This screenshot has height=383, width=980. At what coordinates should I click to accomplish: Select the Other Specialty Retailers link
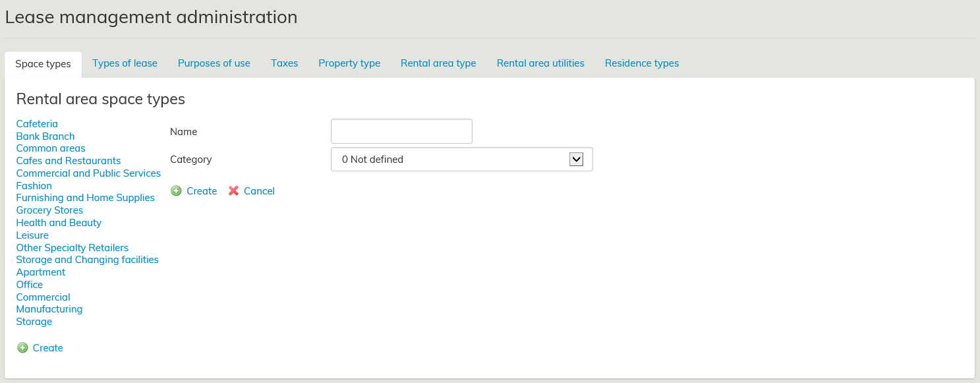click(72, 248)
